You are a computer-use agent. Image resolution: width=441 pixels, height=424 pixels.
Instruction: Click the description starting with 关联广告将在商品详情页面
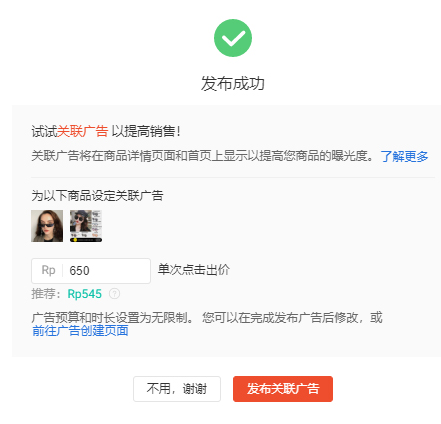tap(202, 156)
